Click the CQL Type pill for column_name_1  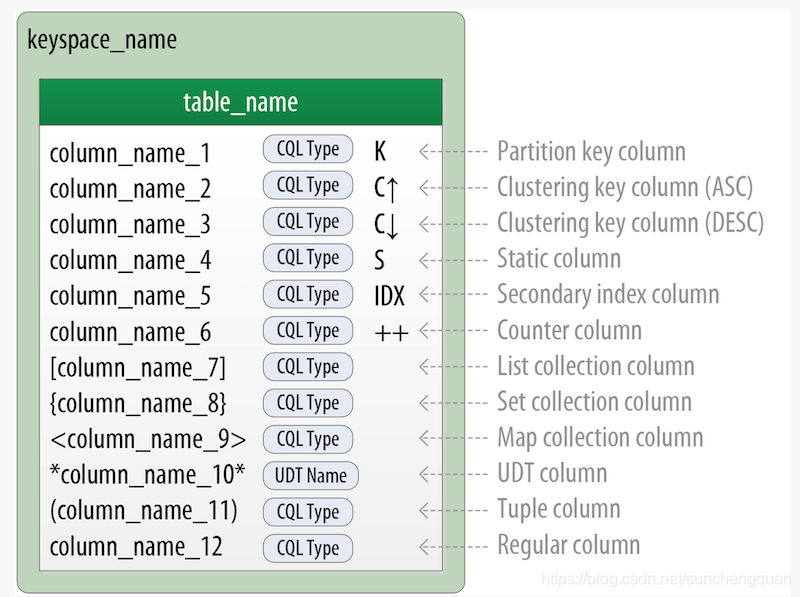click(x=308, y=149)
